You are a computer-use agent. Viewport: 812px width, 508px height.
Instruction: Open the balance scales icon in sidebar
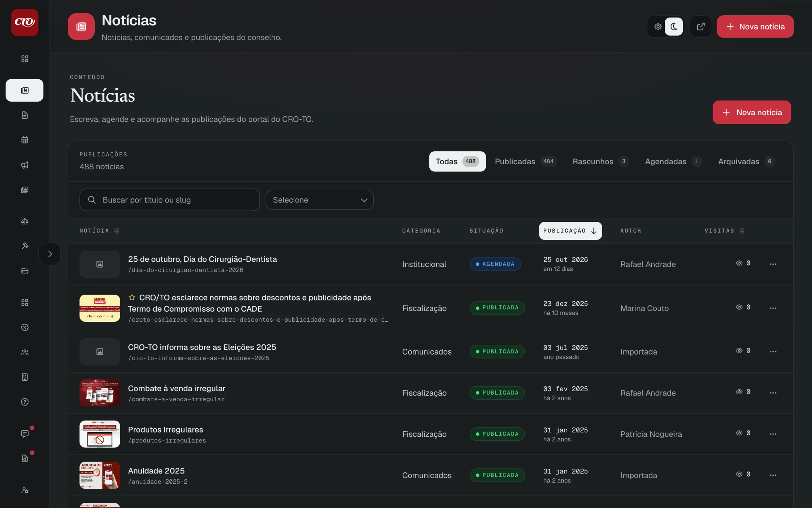(x=25, y=221)
